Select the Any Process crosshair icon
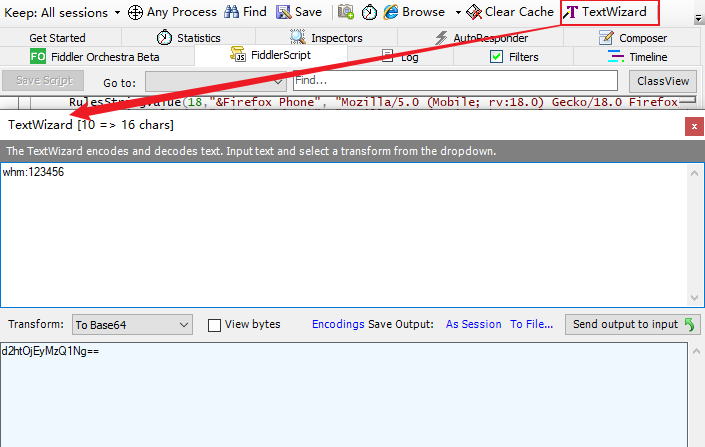 click(135, 13)
